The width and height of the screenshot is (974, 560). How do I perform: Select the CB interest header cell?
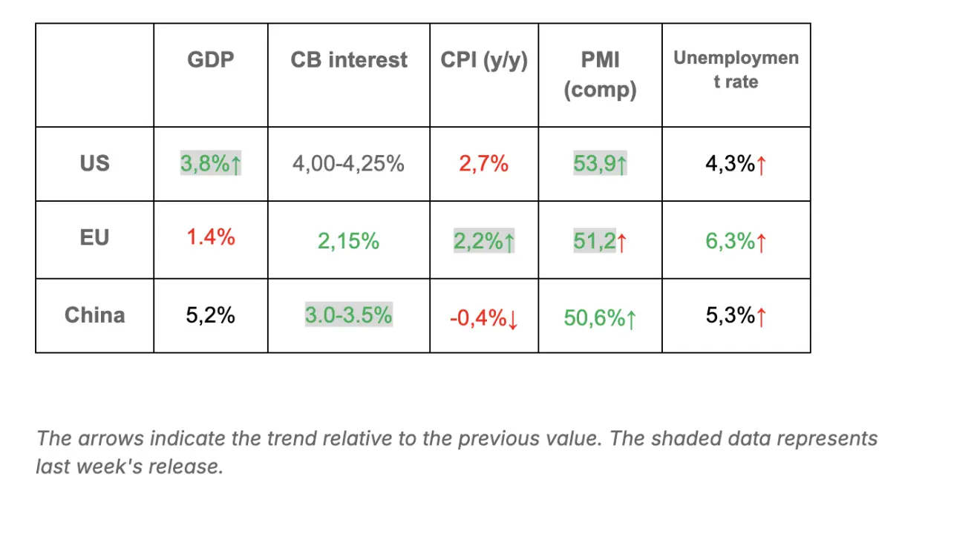(349, 60)
